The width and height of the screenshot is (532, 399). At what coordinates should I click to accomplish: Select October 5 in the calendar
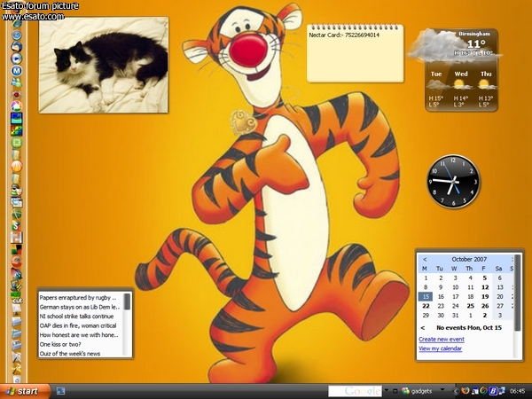(485, 278)
